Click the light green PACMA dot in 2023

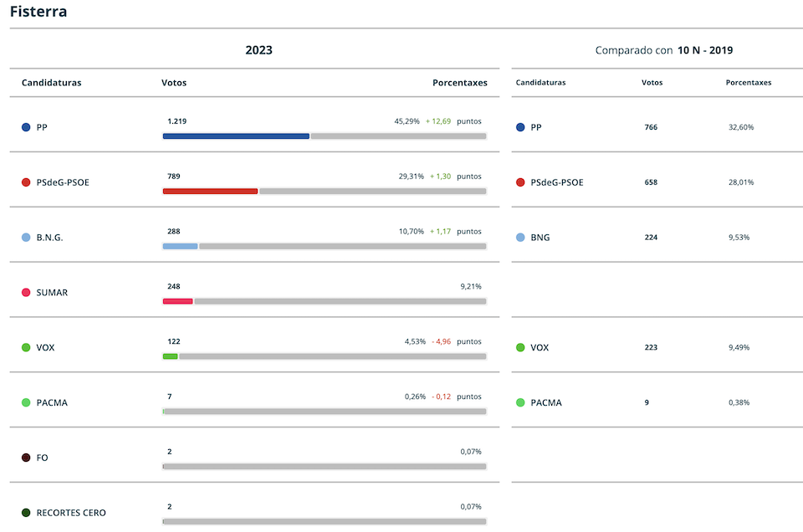coord(26,402)
